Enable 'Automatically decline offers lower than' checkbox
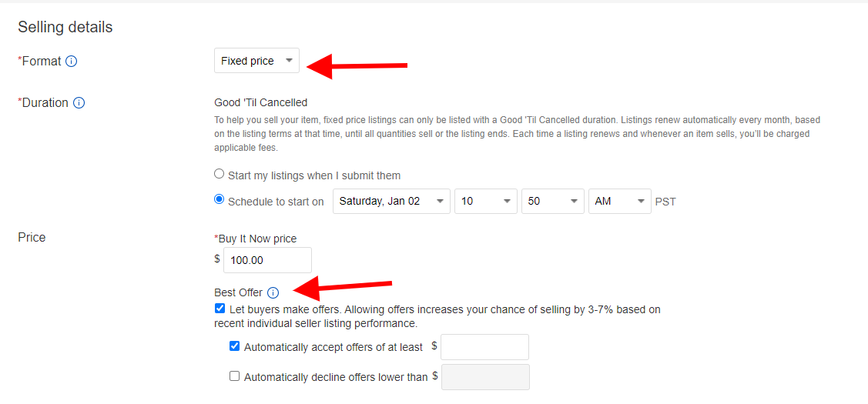 pyautogui.click(x=235, y=376)
